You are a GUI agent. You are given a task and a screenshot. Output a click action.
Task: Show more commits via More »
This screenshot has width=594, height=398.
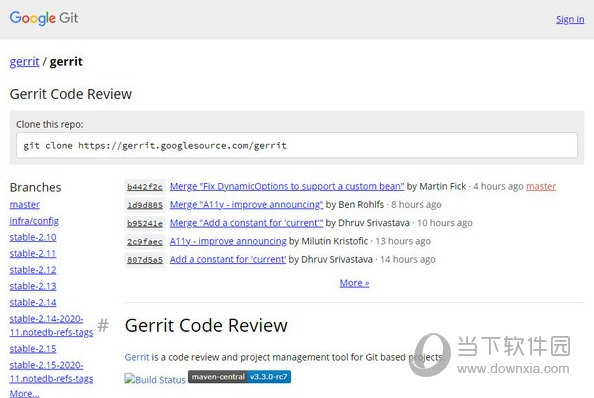[354, 283]
